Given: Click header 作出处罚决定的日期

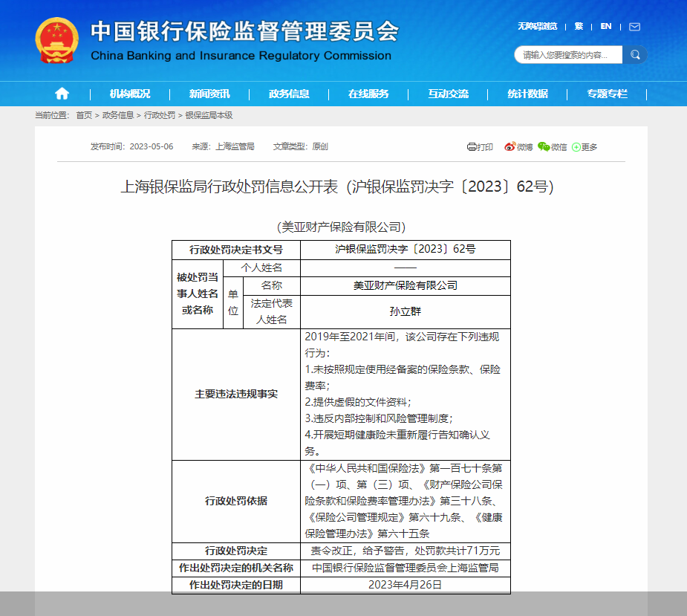Looking at the screenshot, I should click(x=236, y=585).
